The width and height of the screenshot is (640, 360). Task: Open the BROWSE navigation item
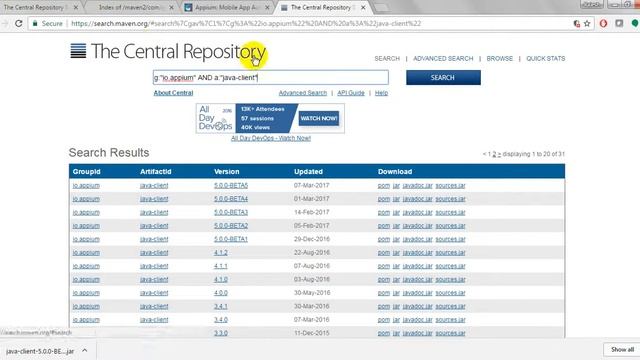point(500,58)
